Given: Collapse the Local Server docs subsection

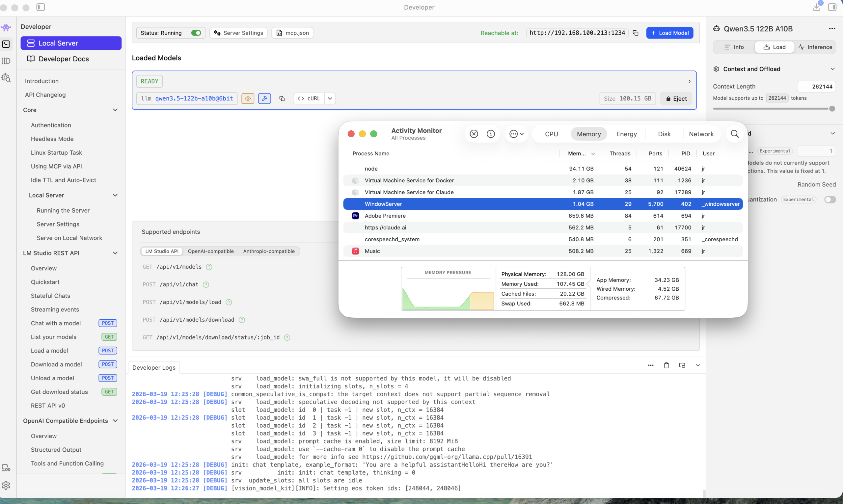Looking at the screenshot, I should [115, 195].
